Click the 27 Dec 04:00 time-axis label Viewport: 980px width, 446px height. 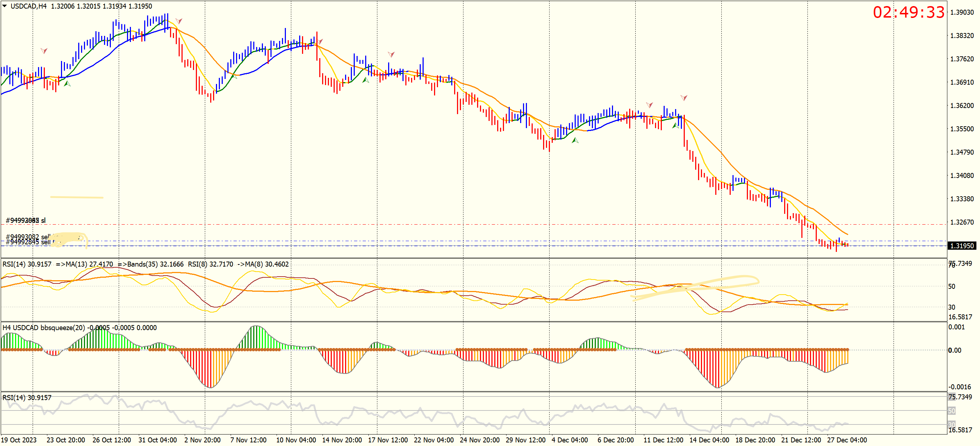[x=847, y=440]
